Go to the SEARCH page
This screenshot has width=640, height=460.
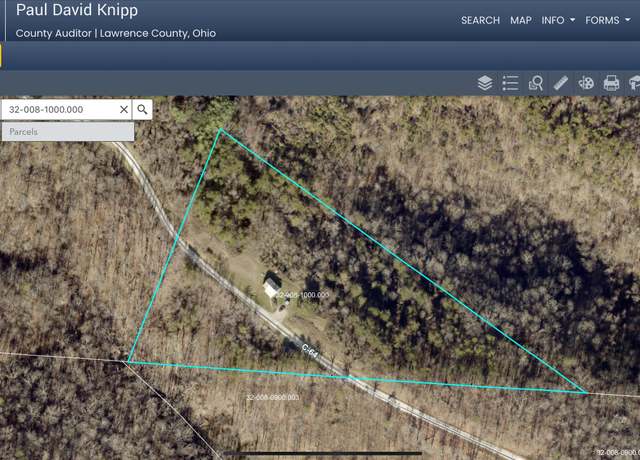click(480, 20)
